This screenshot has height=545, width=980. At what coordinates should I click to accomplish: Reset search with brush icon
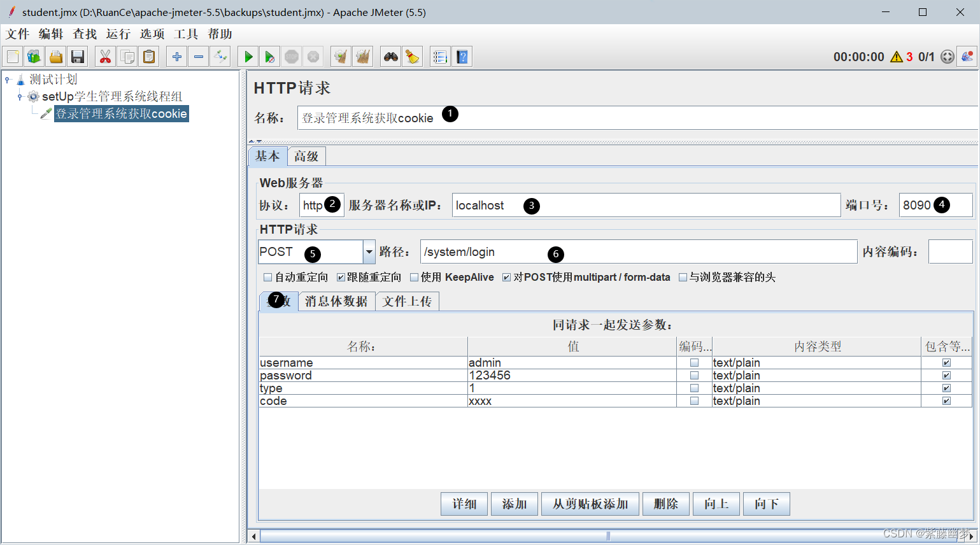coord(413,57)
